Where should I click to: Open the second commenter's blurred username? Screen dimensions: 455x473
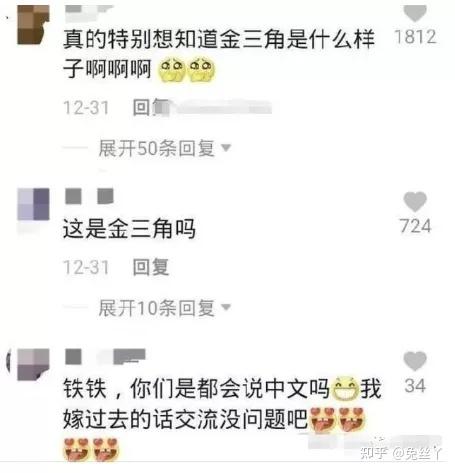coord(89,196)
